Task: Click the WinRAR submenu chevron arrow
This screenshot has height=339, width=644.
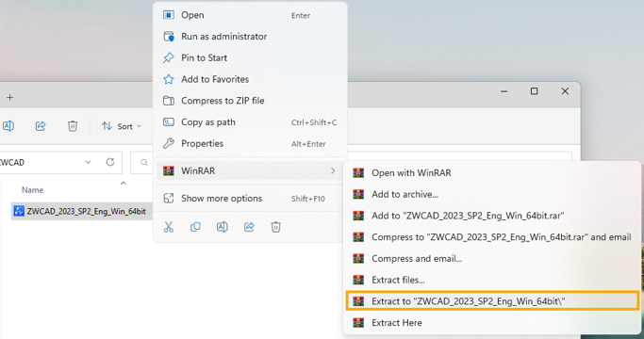Action: 333,170
